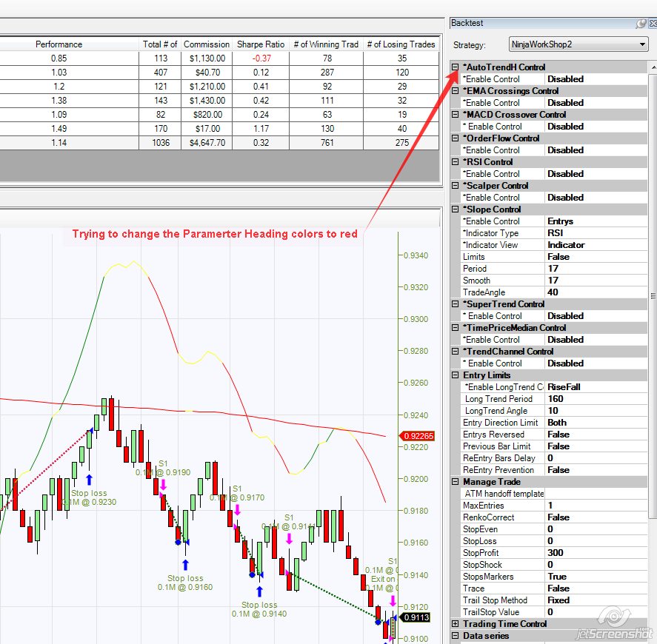Collapse the TimePriceMedian Control section
The width and height of the screenshot is (657, 644).
(x=455, y=327)
